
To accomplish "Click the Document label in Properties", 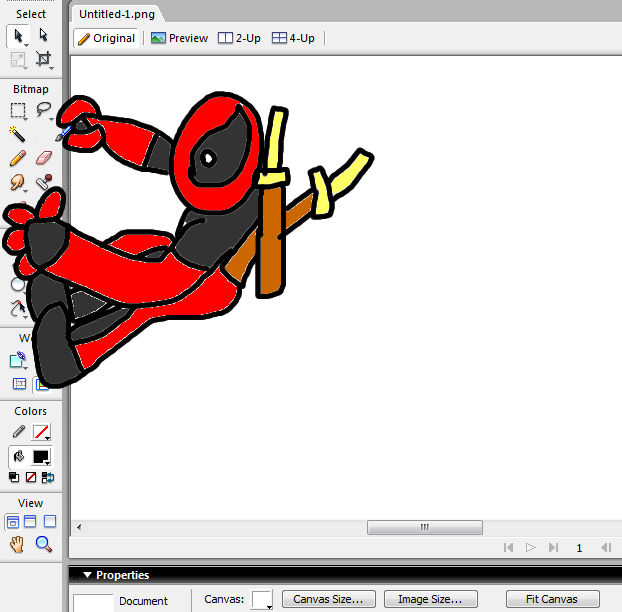I will pyautogui.click(x=143, y=601).
